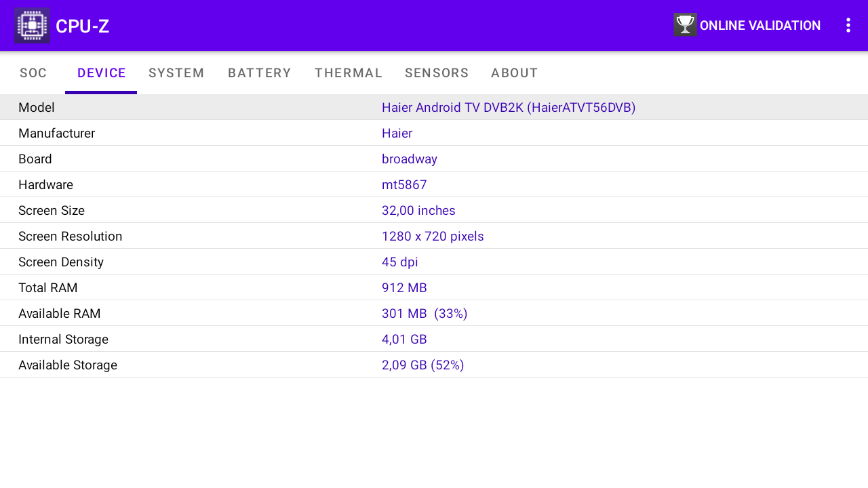868x488 pixels.
Task: Select the Manufacturer row label
Action: [56, 133]
